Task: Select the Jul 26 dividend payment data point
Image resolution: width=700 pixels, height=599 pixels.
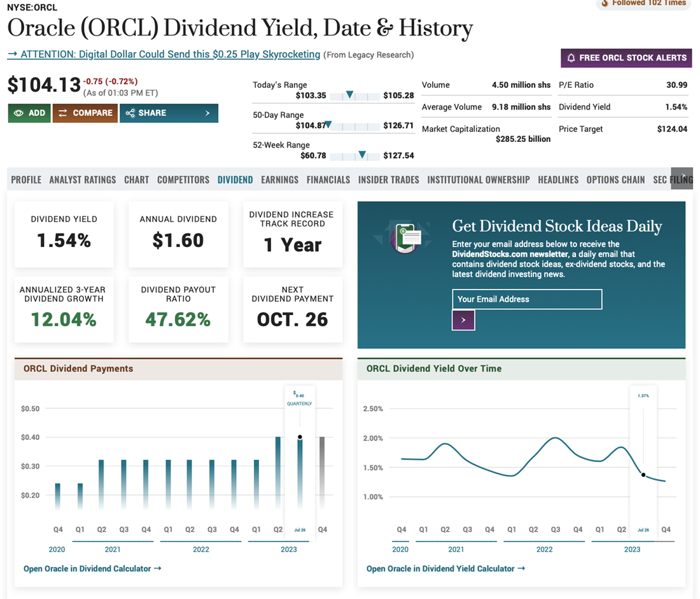Action: 300,437
